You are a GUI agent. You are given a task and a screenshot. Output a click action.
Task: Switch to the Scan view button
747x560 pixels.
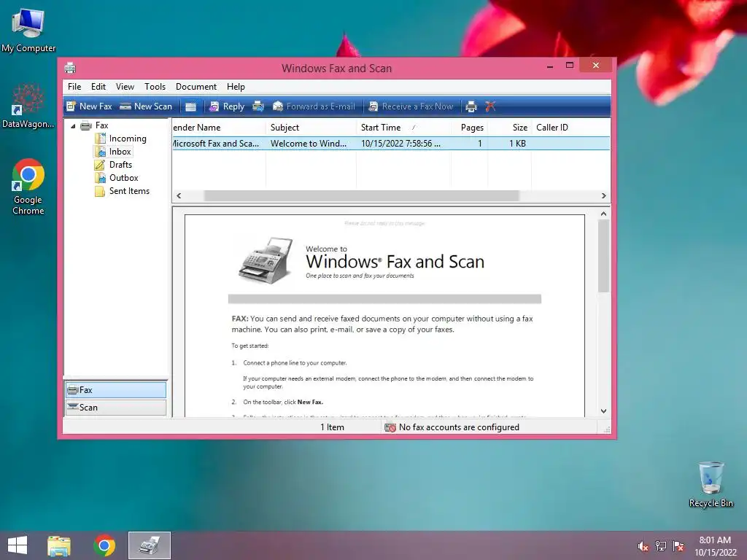coord(116,408)
